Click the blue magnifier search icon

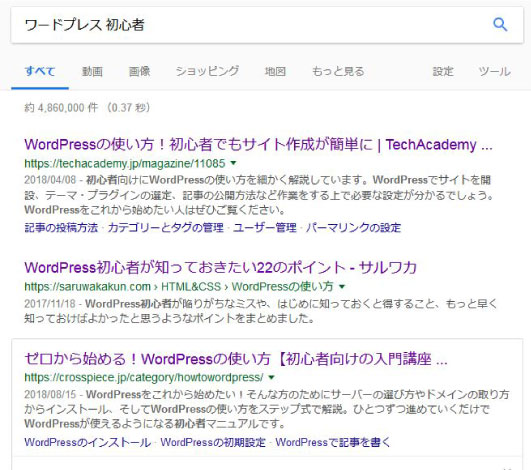point(500,24)
